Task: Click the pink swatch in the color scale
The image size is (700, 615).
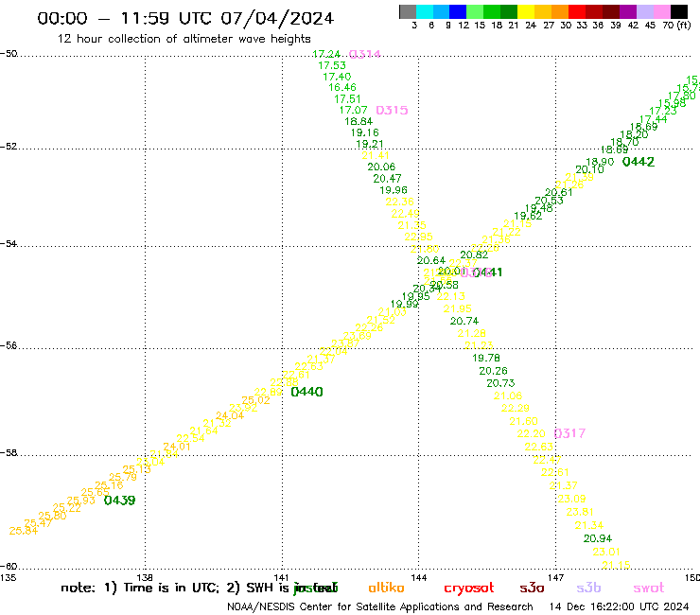Action: tap(661, 11)
